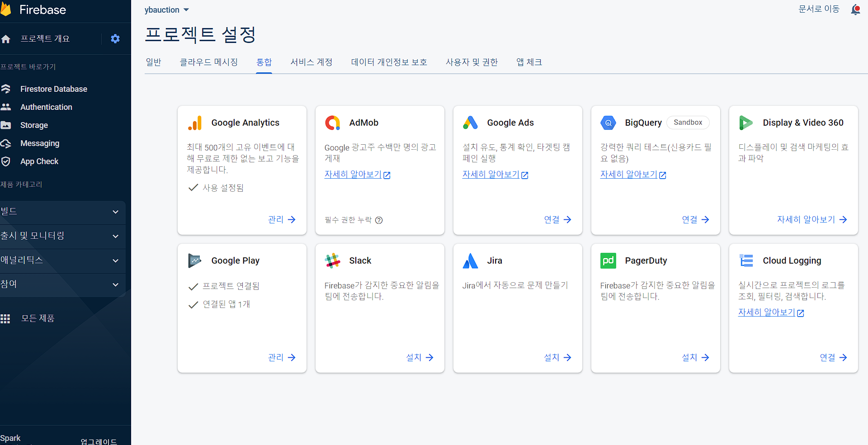Click the PagerDuty pd logo icon
This screenshot has width=868, height=445.
pos(608,260)
